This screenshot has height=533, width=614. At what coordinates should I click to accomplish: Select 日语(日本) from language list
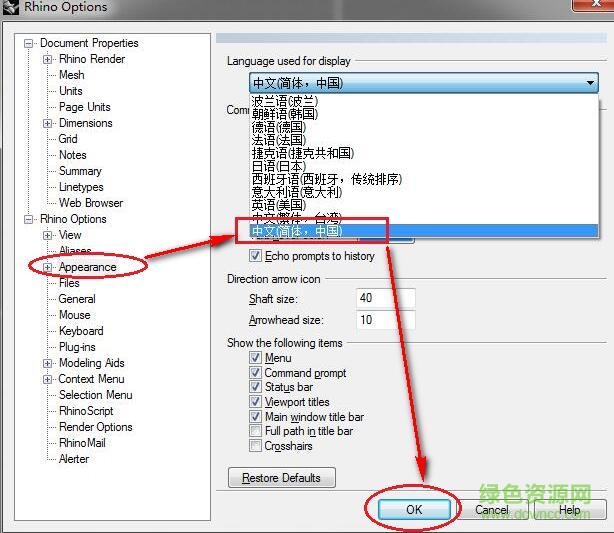click(x=424, y=166)
